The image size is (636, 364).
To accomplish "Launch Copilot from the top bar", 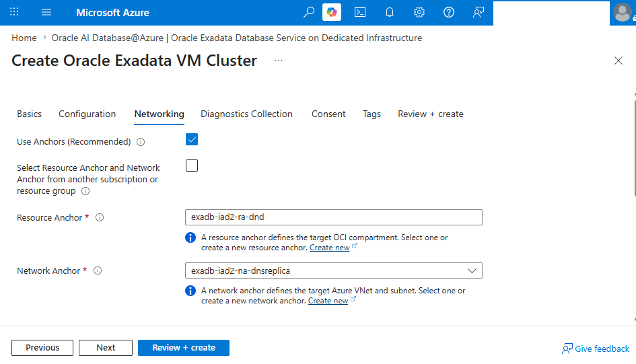I will click(332, 12).
